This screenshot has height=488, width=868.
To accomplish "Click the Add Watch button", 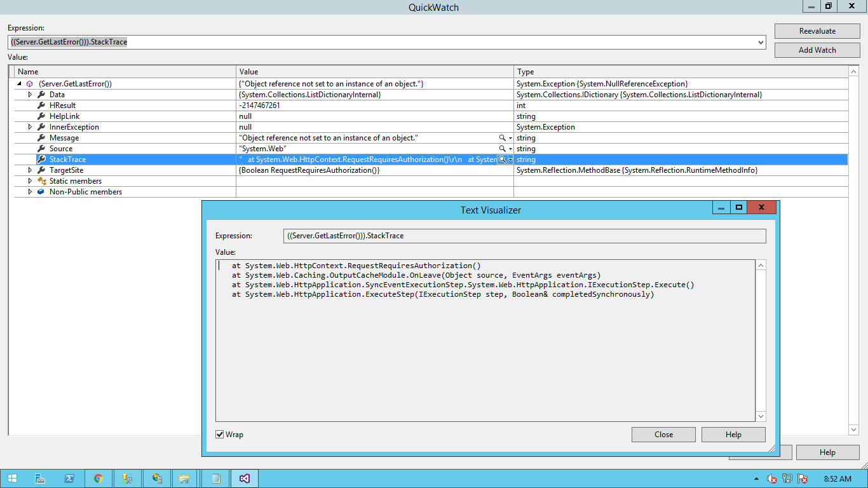I will click(817, 50).
